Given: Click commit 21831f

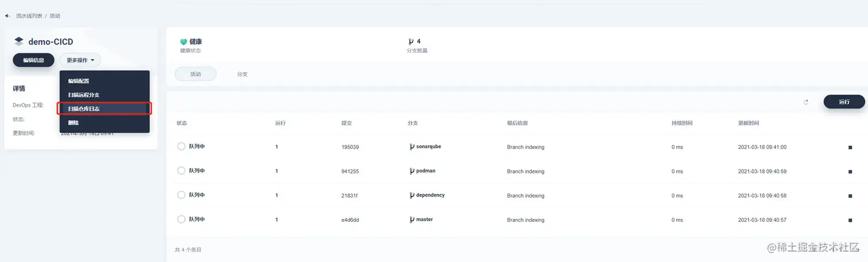Looking at the screenshot, I should (350, 195).
